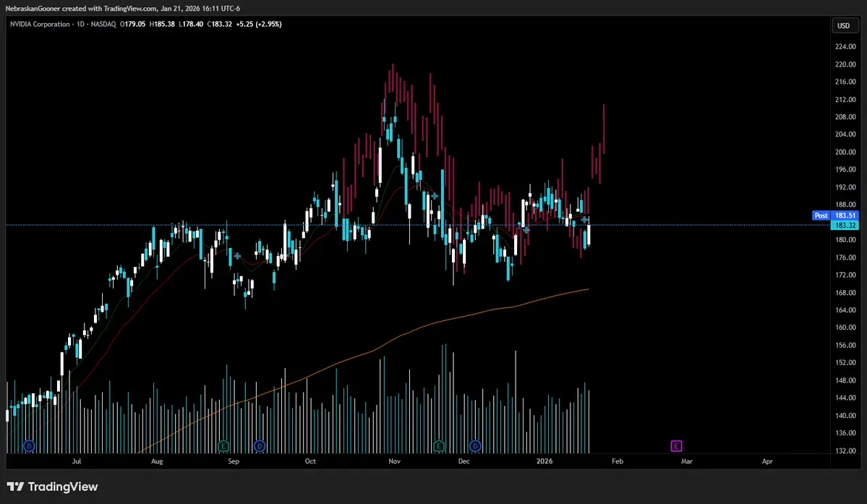This screenshot has height=504, width=867.
Task: Click the Oct label on time axis
Action: [310, 461]
